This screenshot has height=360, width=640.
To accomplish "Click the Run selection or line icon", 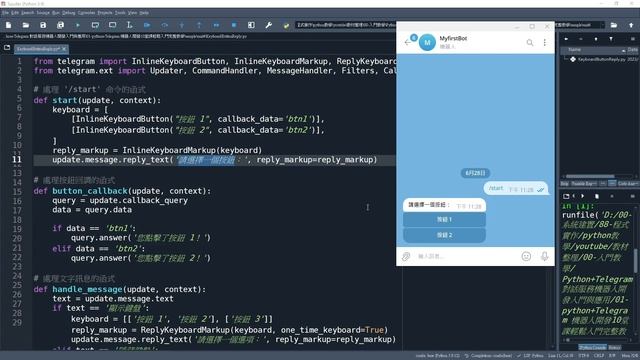I will coord(129,25).
